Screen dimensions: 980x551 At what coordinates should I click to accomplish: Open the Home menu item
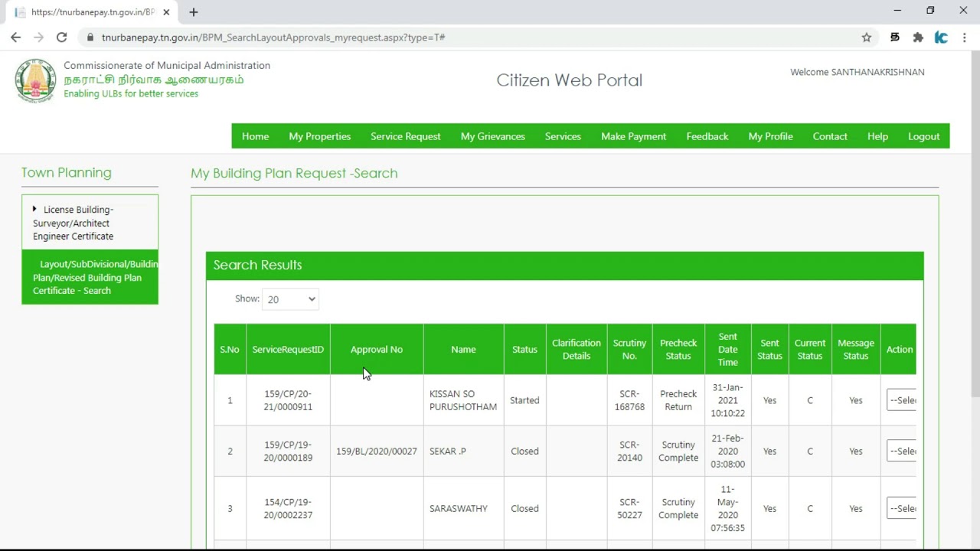coord(255,136)
